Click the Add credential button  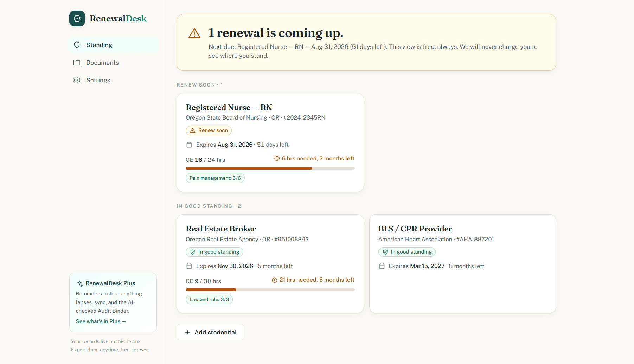(210, 332)
